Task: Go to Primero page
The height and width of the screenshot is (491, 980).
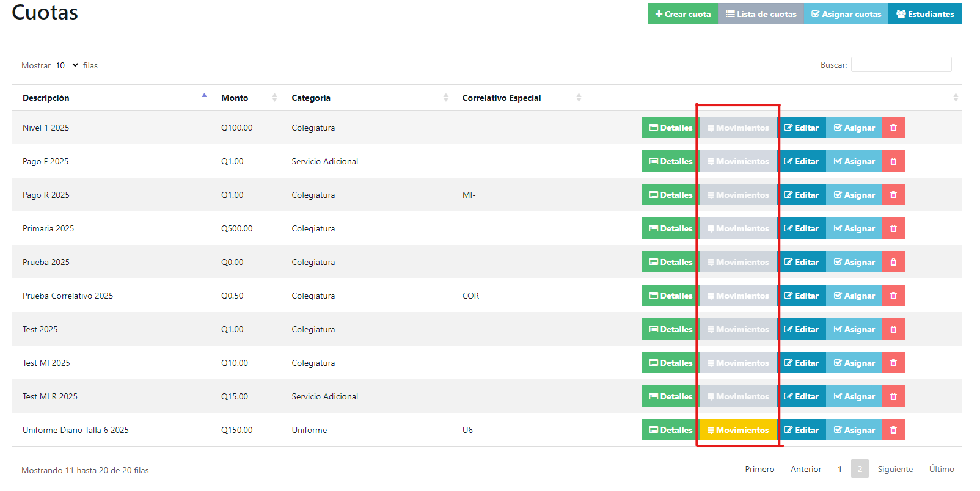Action: tap(759, 469)
